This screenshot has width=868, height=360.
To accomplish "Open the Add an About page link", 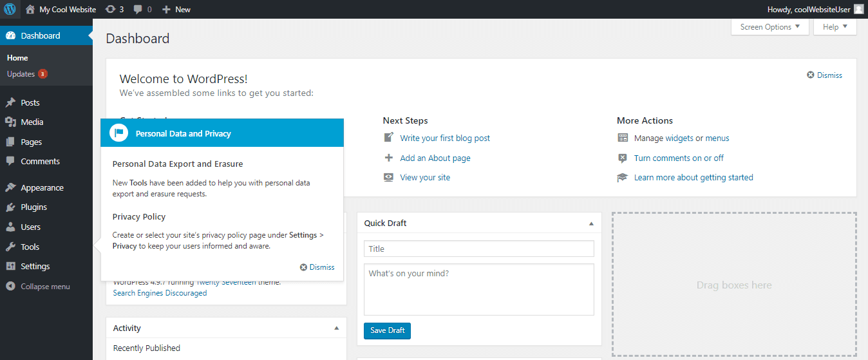I will (x=435, y=158).
